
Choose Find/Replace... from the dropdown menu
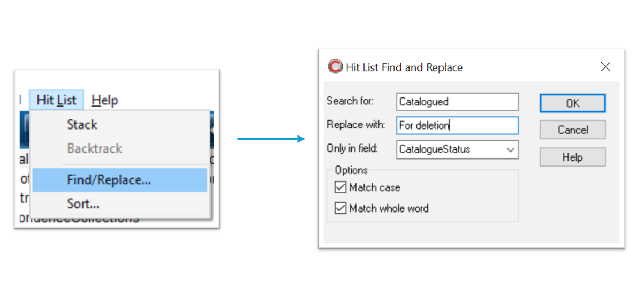tap(109, 180)
